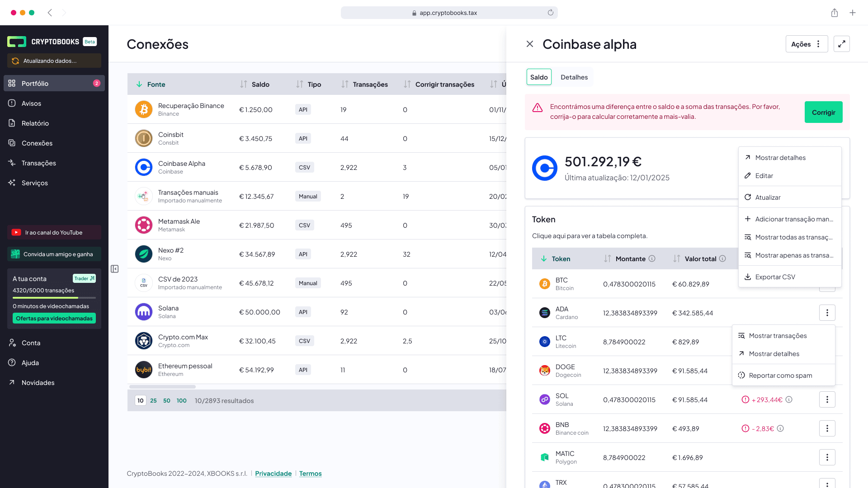Open Ir ao canal do YouTube

click(x=54, y=232)
